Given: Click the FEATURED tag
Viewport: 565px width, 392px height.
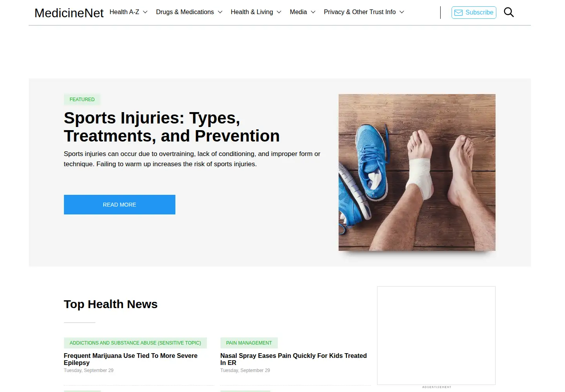Looking at the screenshot, I should [82, 100].
